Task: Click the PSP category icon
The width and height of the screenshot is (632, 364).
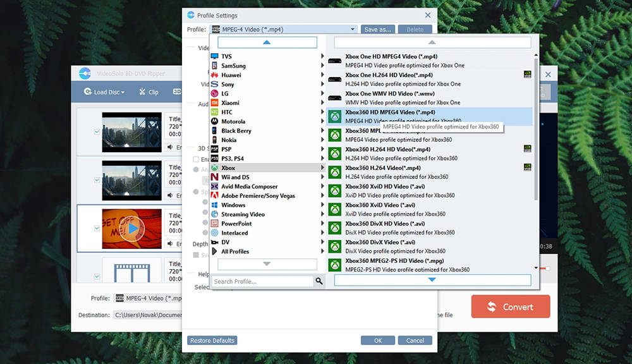Action: pyautogui.click(x=214, y=149)
